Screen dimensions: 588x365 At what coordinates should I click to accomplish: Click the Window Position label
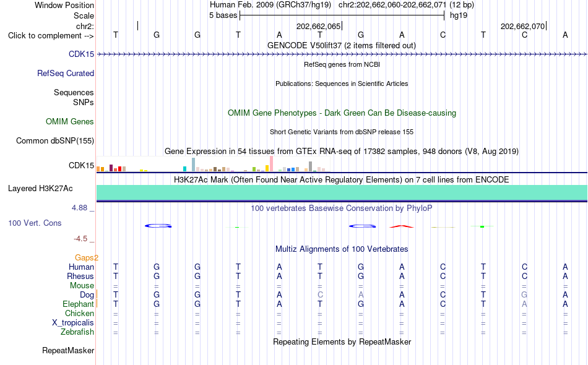tap(64, 5)
